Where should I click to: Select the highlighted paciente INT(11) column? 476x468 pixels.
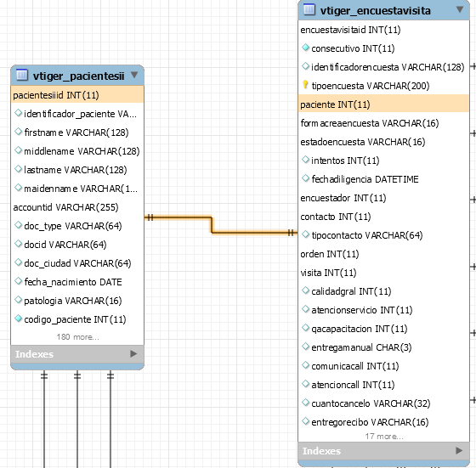[383, 104]
